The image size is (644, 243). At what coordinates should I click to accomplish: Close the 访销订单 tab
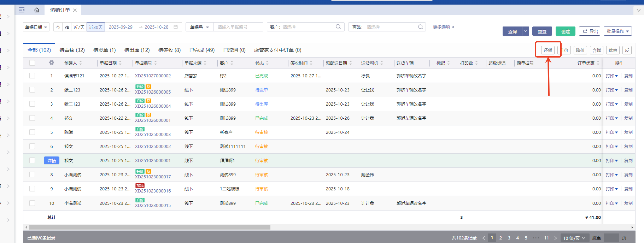[75, 10]
